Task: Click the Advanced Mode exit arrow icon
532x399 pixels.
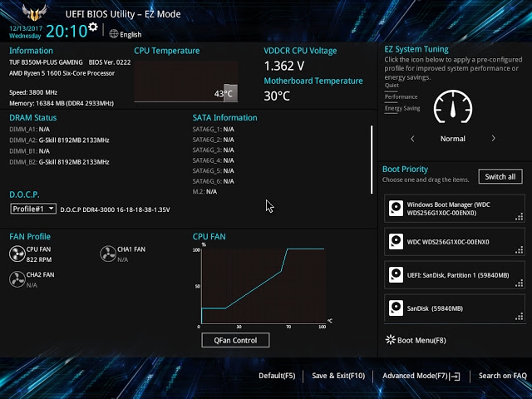Action: pyautogui.click(x=456, y=376)
